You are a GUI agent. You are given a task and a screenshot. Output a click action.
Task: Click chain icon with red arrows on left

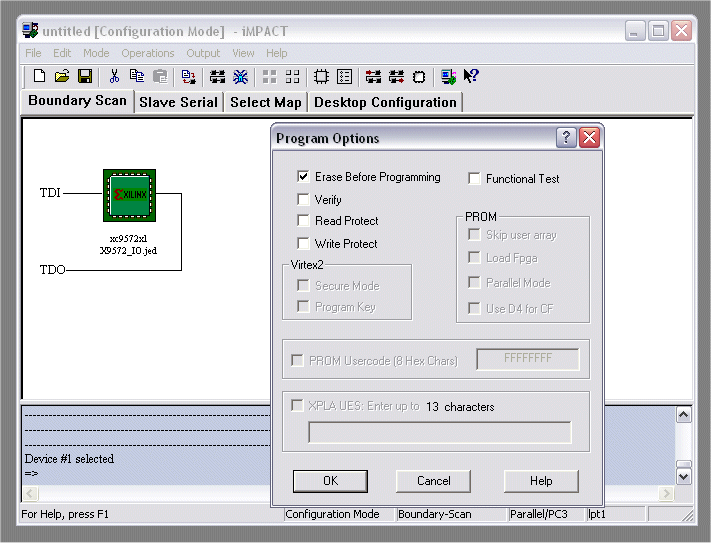373,77
